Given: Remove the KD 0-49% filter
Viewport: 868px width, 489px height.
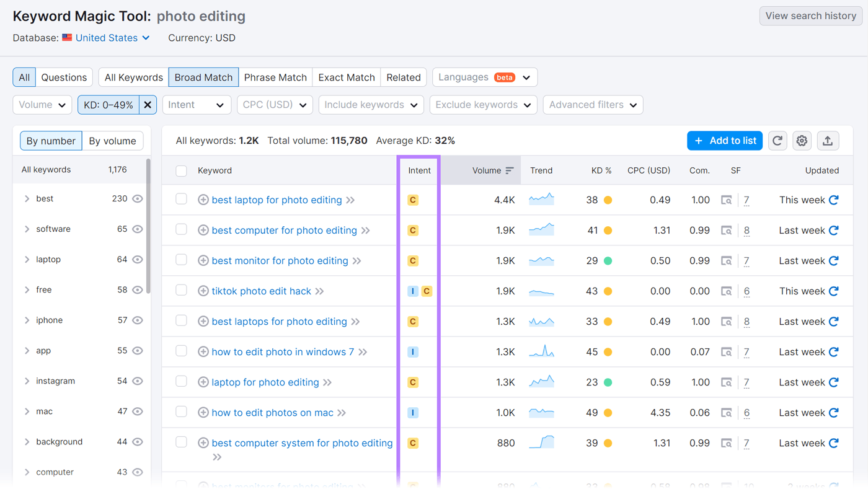Looking at the screenshot, I should 148,105.
